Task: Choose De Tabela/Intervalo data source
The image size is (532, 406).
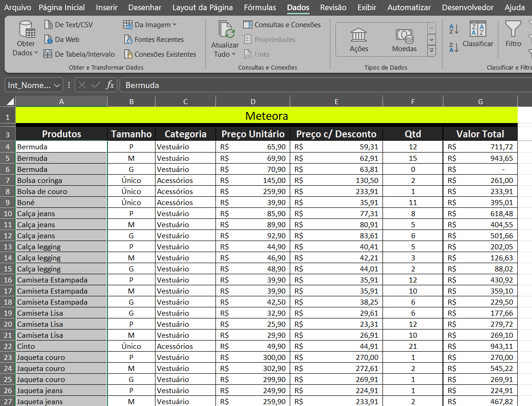Action: click(x=79, y=54)
